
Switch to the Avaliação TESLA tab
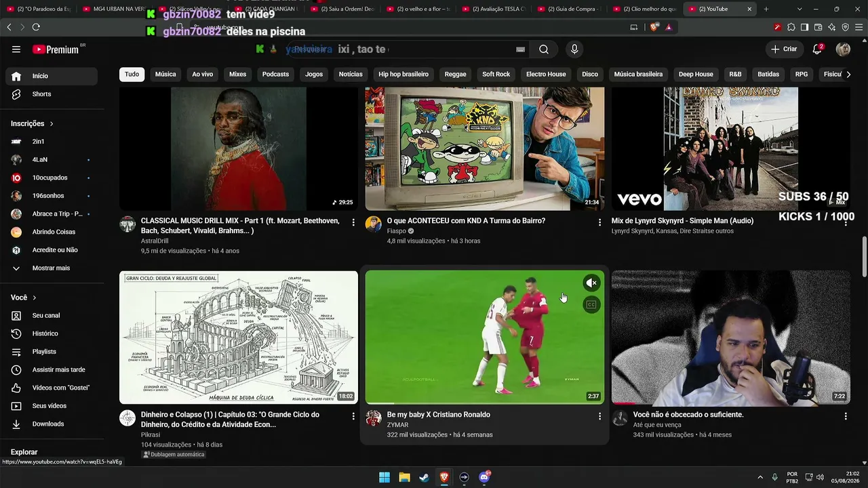[494, 9]
